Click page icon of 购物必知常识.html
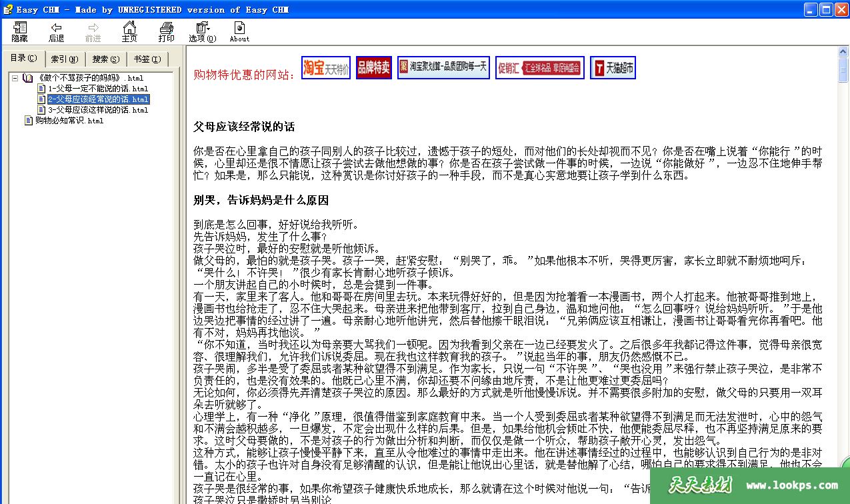The height and width of the screenshot is (504, 850). [29, 121]
